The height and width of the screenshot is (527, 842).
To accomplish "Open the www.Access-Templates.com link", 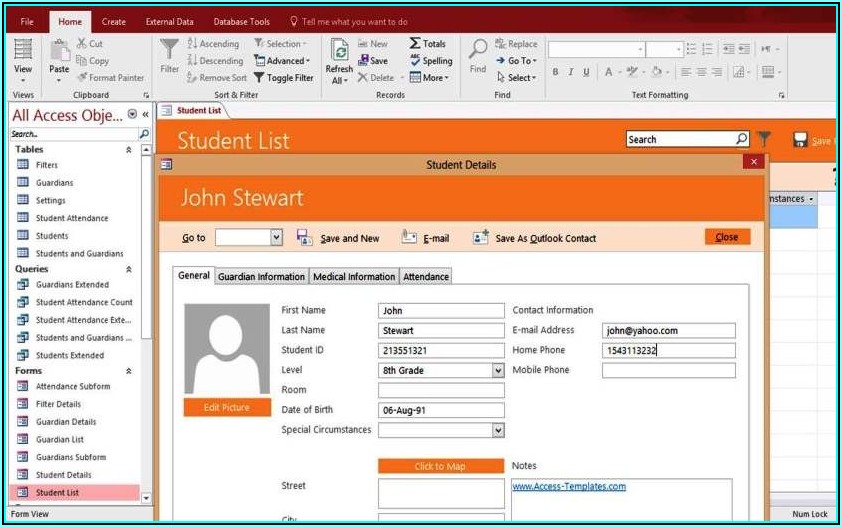I will pos(569,487).
